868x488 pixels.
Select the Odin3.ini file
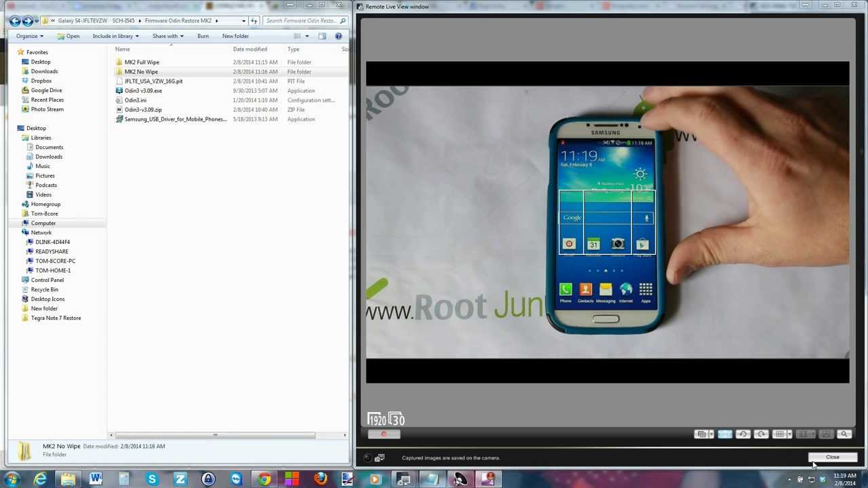135,100
